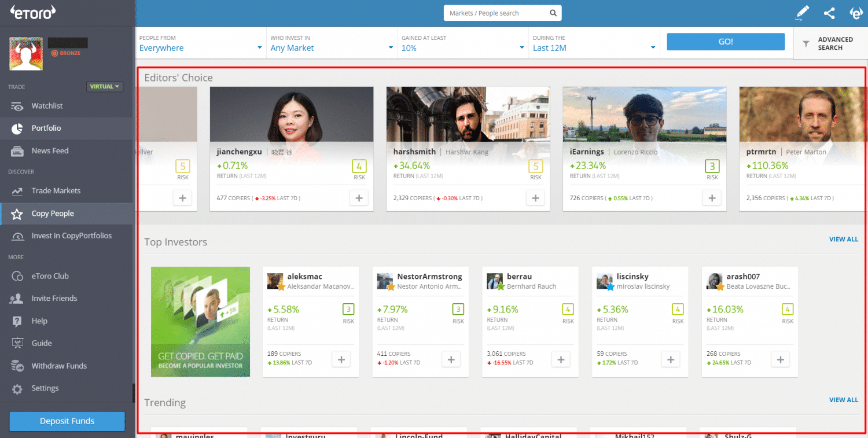Click the Copy People star icon
Screen dimensions: 868x438
tap(17, 214)
